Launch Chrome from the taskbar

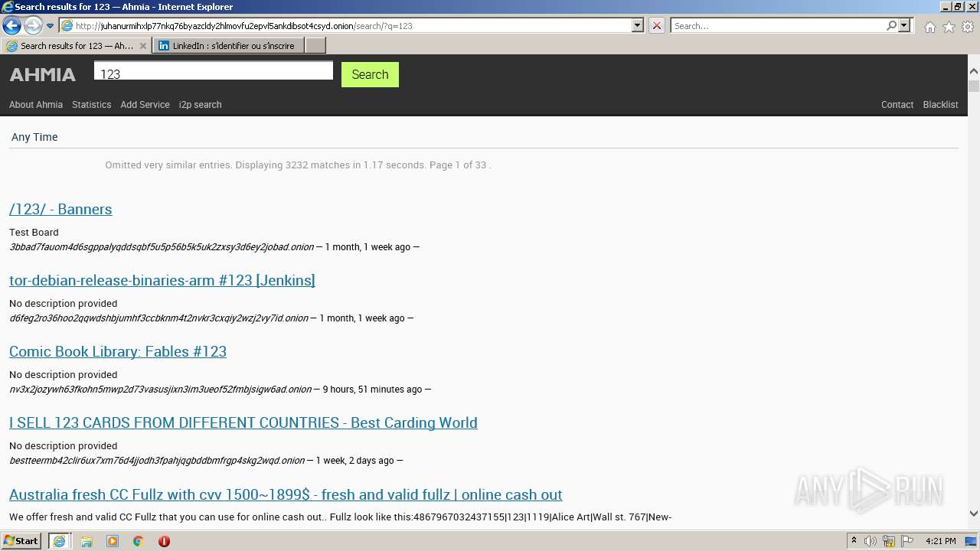[138, 541]
